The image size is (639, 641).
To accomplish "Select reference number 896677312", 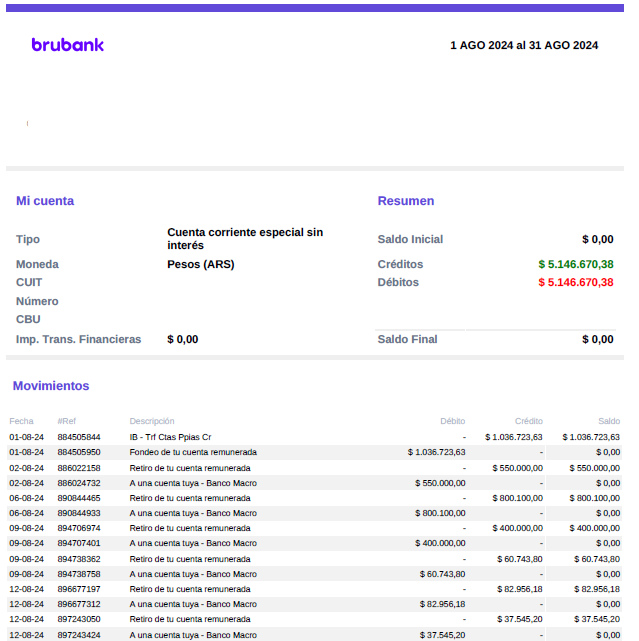I will click(x=79, y=604).
